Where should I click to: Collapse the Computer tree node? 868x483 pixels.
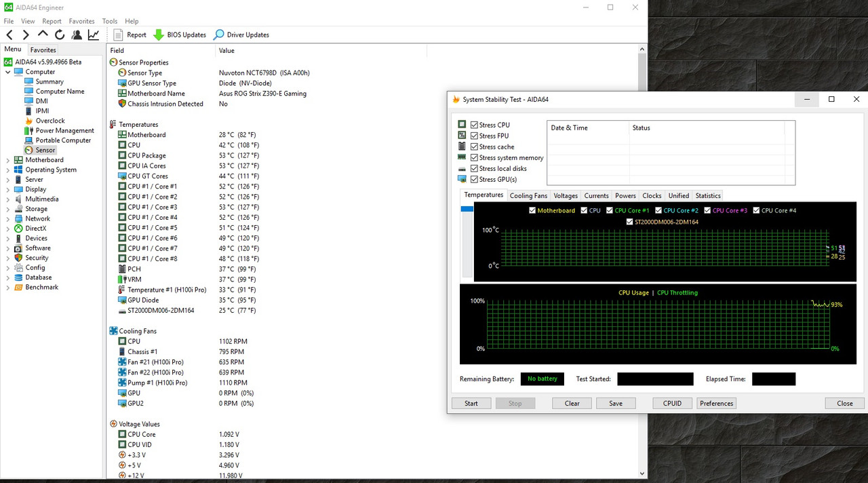(x=8, y=72)
